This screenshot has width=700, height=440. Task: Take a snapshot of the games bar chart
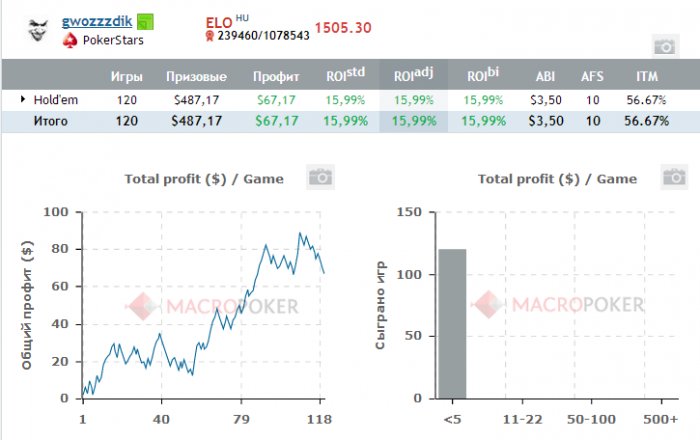tap(673, 178)
